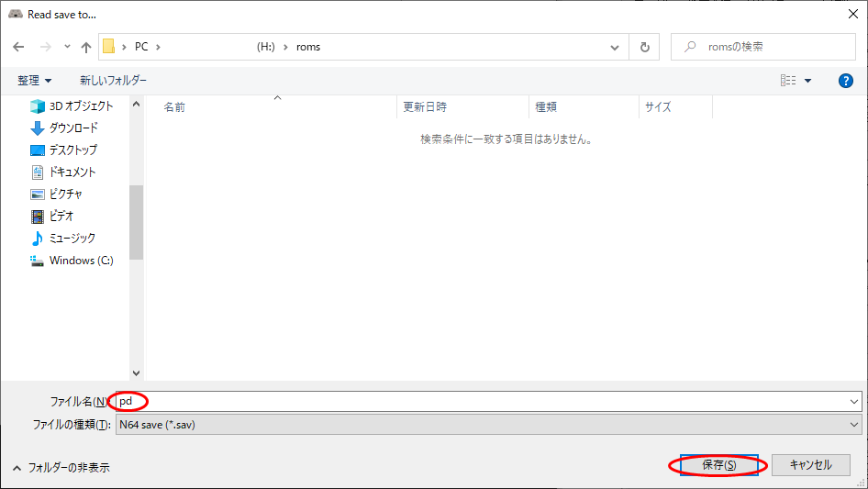This screenshot has height=489, width=868.
Task: Select ピクチャ in sidebar
Action: (x=66, y=194)
